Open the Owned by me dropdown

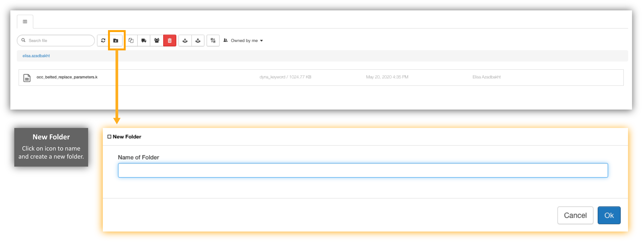(243, 40)
